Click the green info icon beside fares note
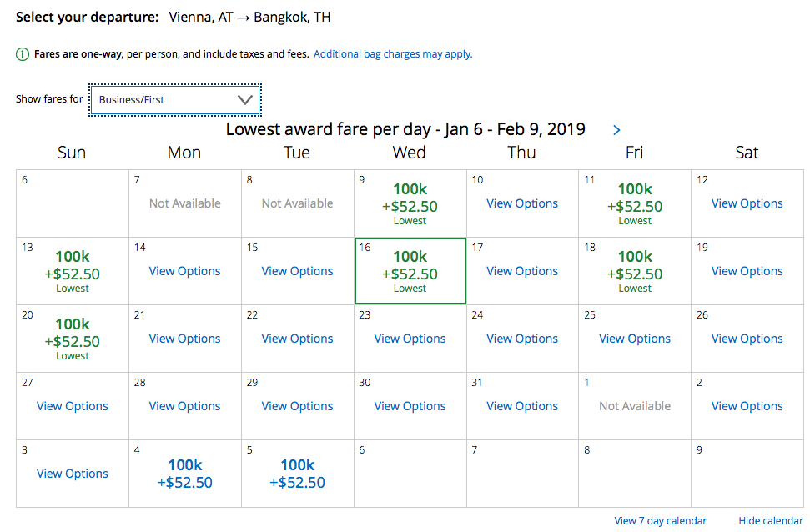The height and width of the screenshot is (532, 810). tap(23, 54)
